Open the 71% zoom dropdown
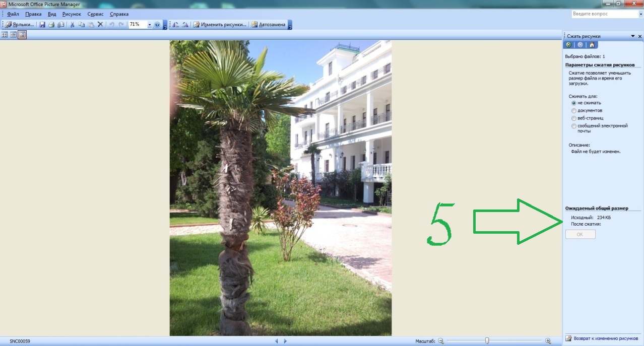Image resolution: width=644 pixels, height=346 pixels. pyautogui.click(x=150, y=24)
